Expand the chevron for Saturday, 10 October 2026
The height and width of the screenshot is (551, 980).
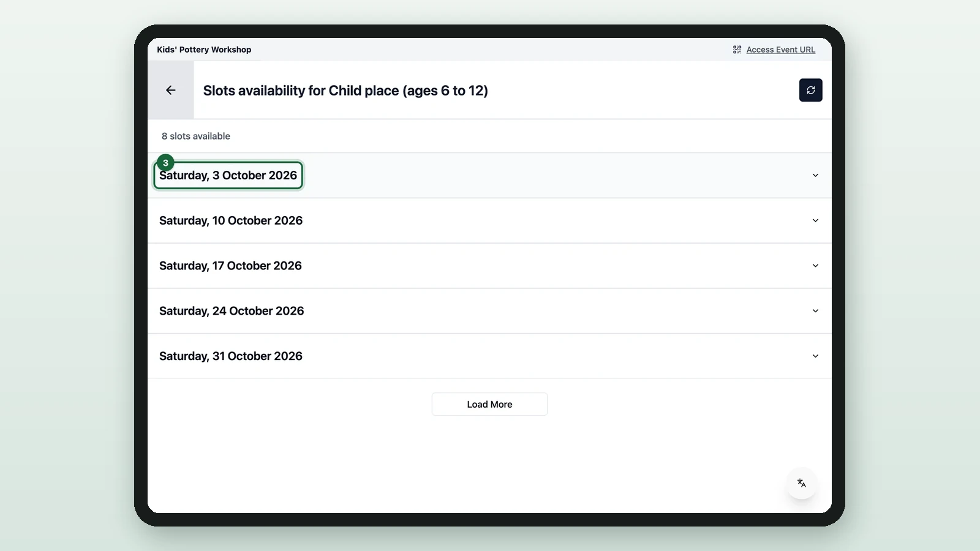815,220
